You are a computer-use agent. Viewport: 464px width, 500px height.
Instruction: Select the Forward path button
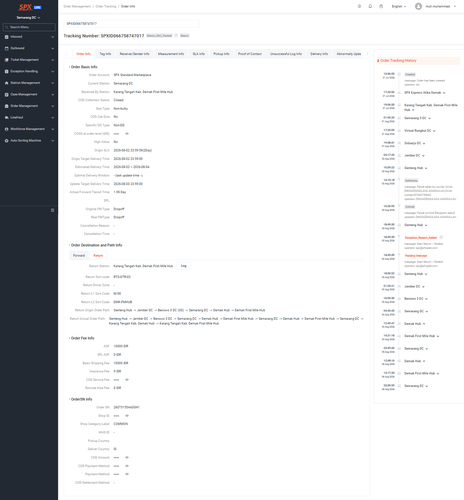pos(79,256)
